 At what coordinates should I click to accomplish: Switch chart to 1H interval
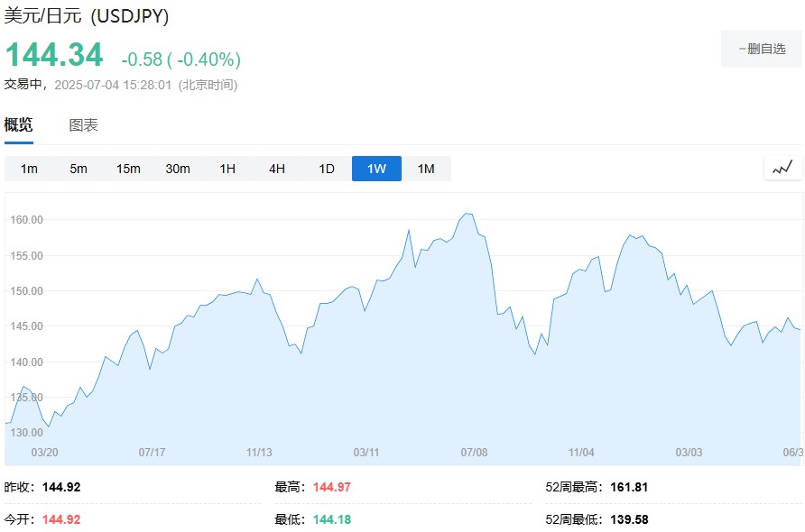pos(227,169)
